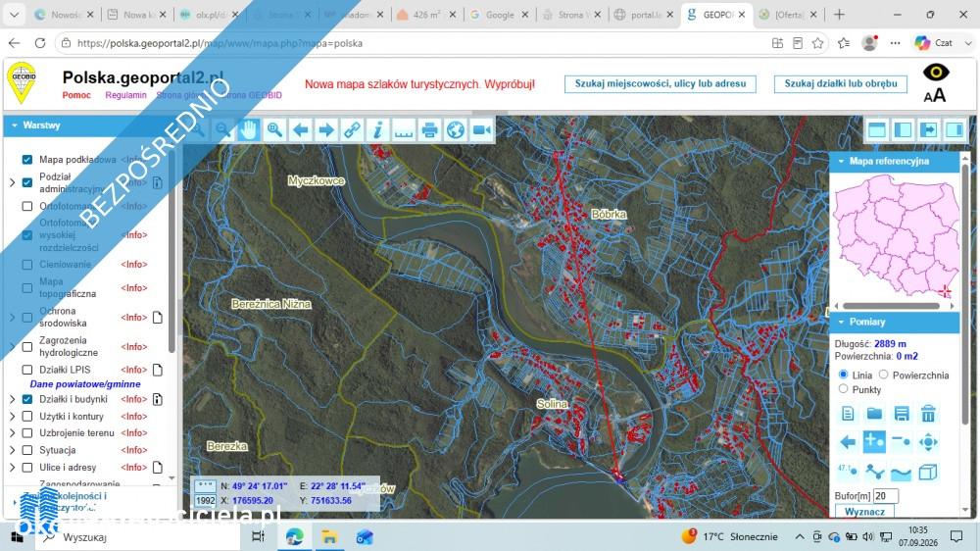Collapse the Pomiary panel
This screenshot has width=980, height=551.
coord(841,323)
